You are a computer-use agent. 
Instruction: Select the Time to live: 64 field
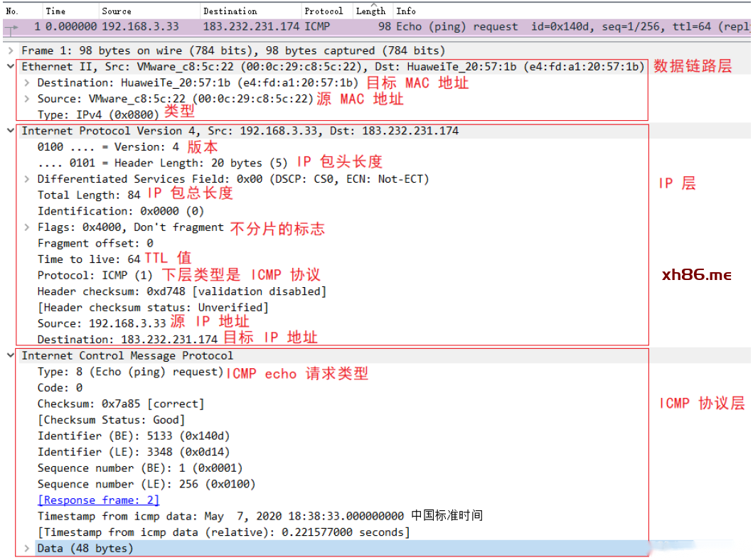89,259
